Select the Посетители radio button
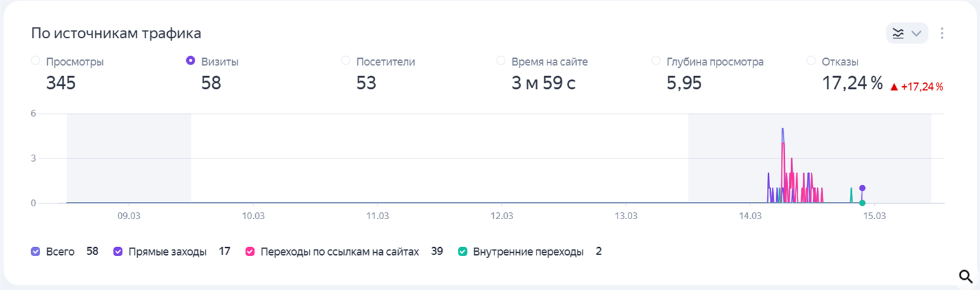Image resolution: width=980 pixels, height=290 pixels. 346,61
